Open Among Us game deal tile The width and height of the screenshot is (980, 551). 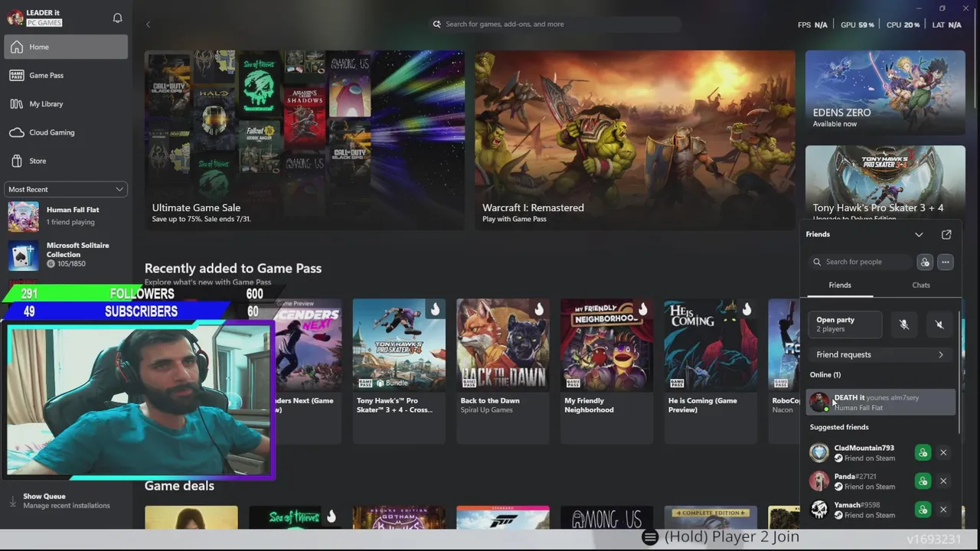(x=607, y=517)
